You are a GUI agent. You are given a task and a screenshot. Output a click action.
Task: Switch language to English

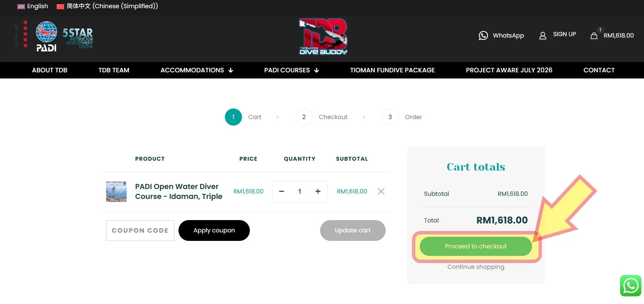[38, 6]
